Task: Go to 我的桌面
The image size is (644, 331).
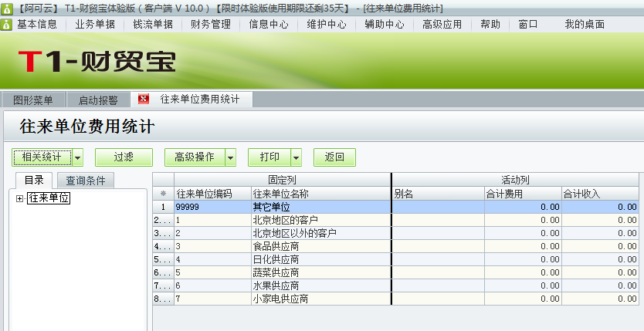Action: point(585,25)
